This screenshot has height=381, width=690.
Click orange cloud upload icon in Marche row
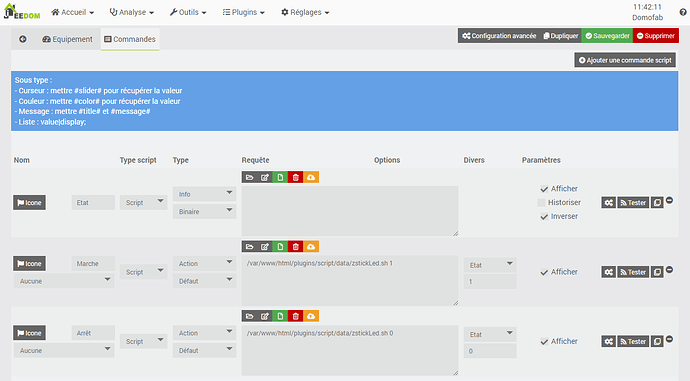click(311, 247)
